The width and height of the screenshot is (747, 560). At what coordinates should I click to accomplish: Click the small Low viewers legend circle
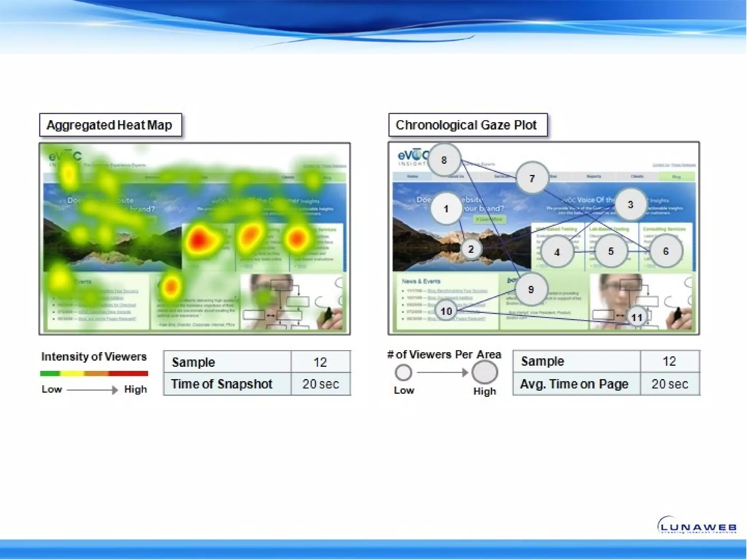point(403,372)
